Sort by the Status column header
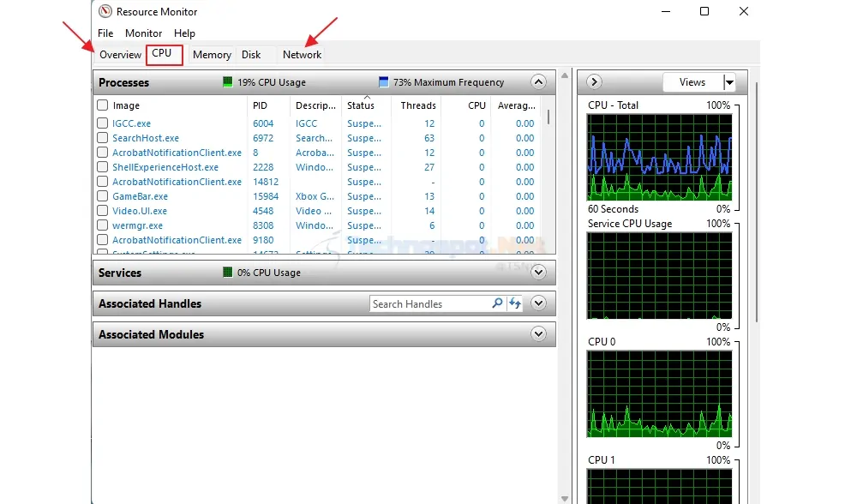The height and width of the screenshot is (504, 857). 361,105
